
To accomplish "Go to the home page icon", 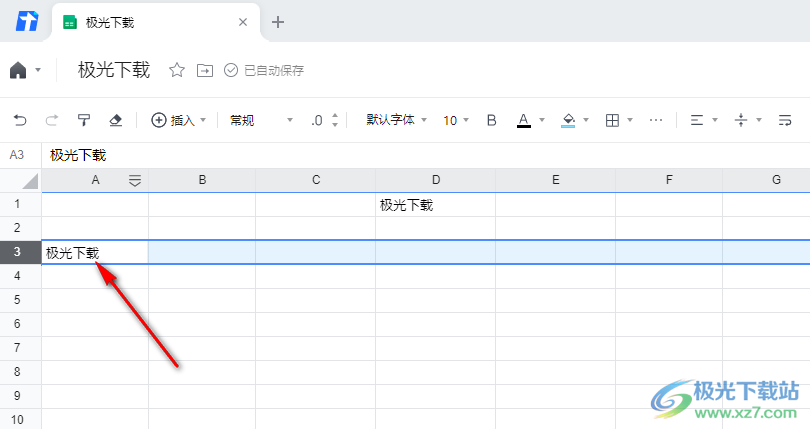I will (x=18, y=70).
